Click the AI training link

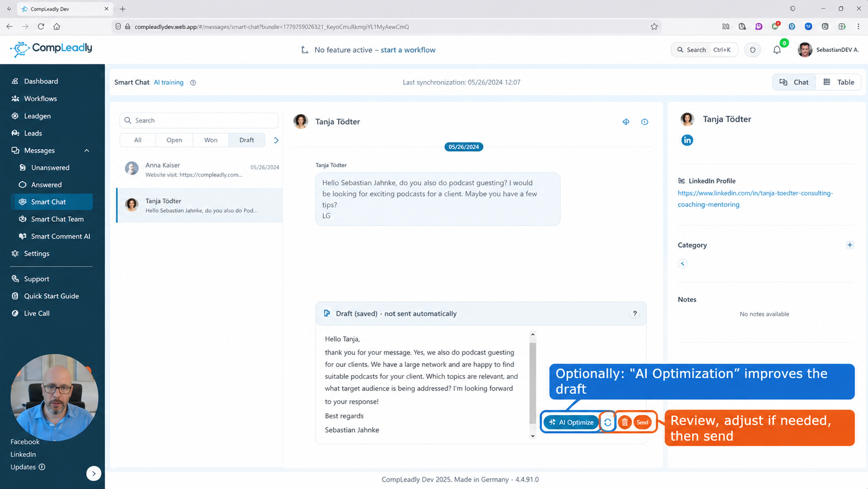click(169, 82)
